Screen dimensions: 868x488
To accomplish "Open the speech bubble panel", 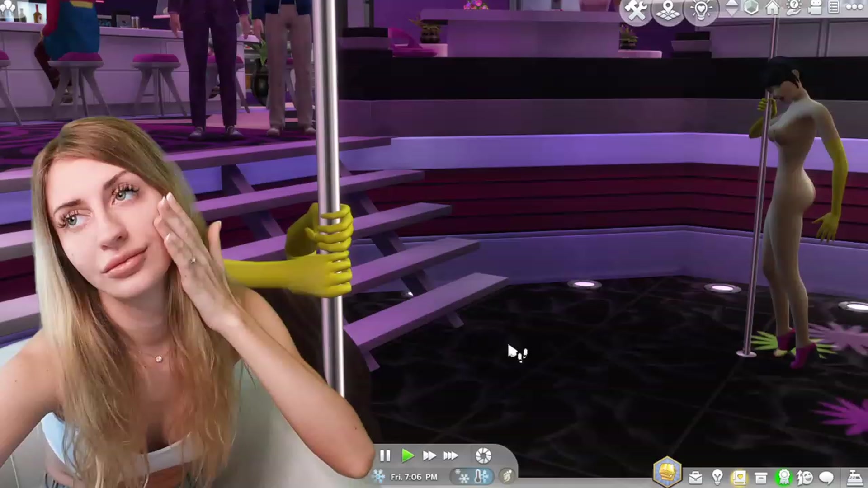I will (x=827, y=477).
